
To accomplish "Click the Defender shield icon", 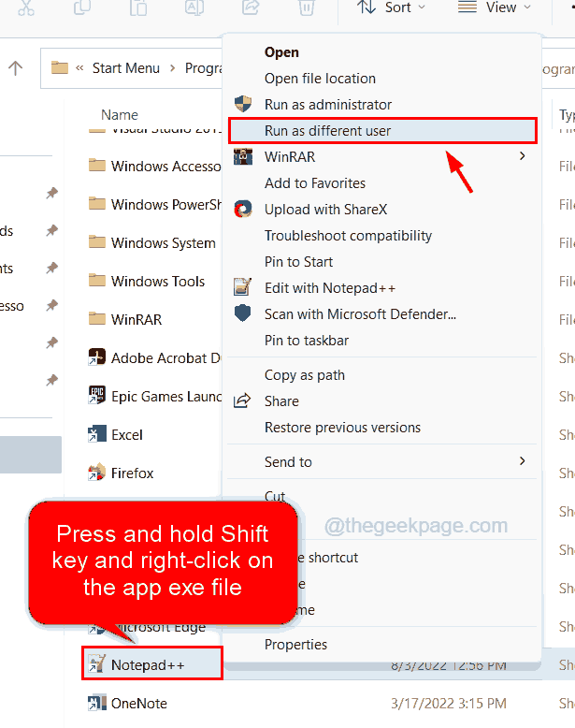I will click(x=243, y=313).
